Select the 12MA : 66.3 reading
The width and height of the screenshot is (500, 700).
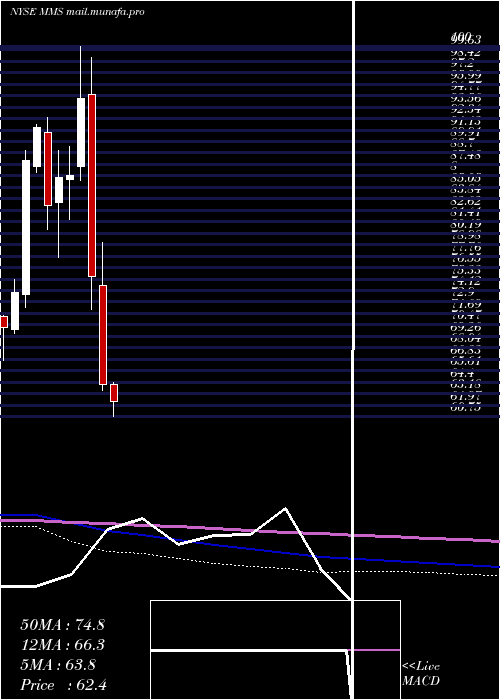[62, 645]
